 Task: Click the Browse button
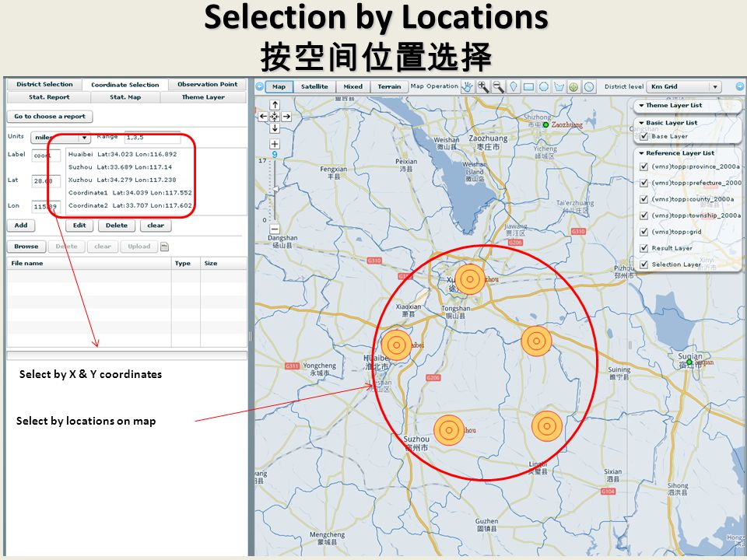click(x=26, y=247)
